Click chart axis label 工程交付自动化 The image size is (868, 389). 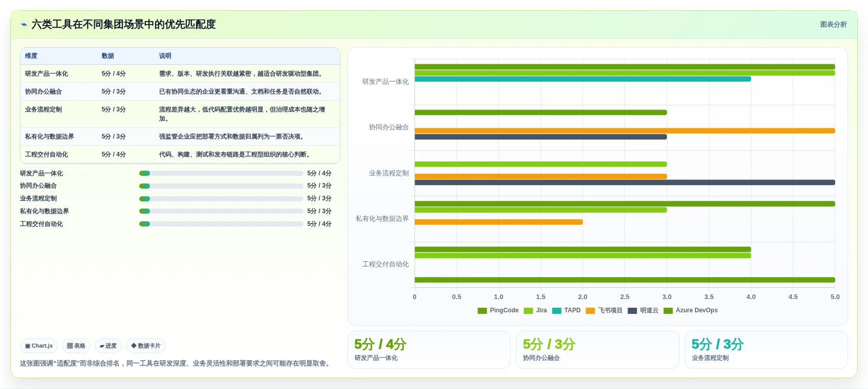click(x=385, y=264)
